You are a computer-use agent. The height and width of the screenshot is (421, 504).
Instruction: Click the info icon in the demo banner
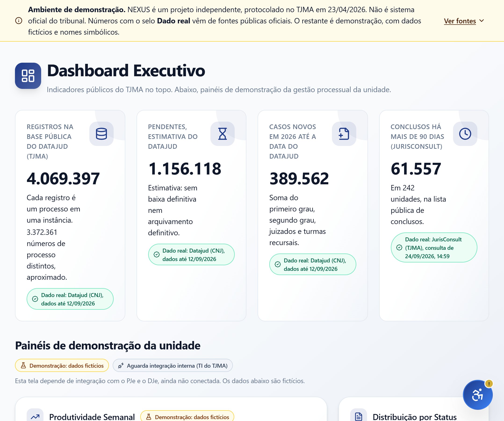click(x=19, y=21)
